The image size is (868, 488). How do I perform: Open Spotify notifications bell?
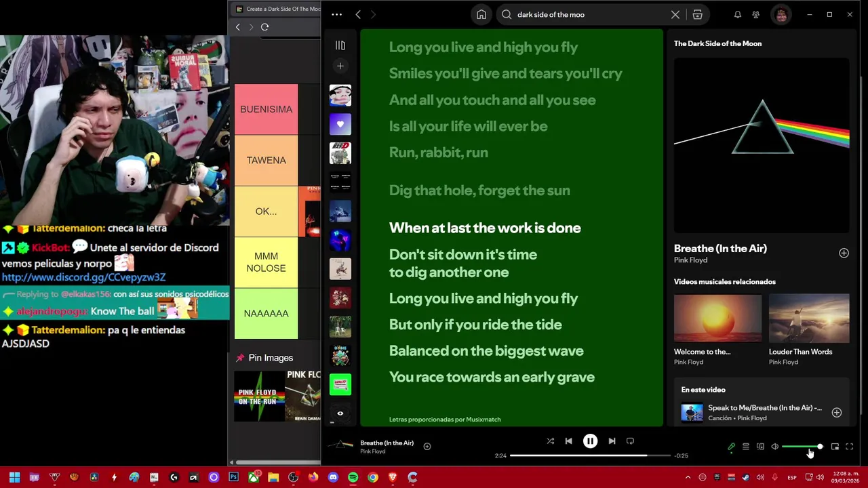738,15
